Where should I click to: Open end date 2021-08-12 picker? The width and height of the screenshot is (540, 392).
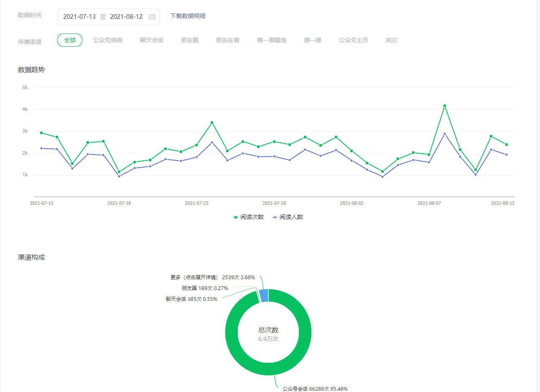126,17
